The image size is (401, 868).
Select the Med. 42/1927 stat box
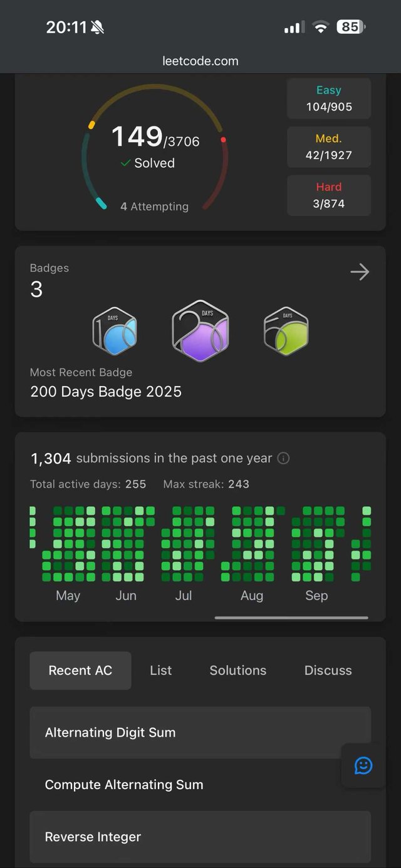click(329, 147)
